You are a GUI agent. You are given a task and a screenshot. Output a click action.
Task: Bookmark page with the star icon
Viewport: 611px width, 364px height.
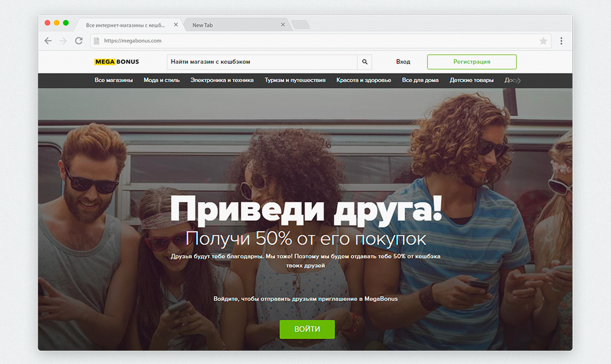543,41
